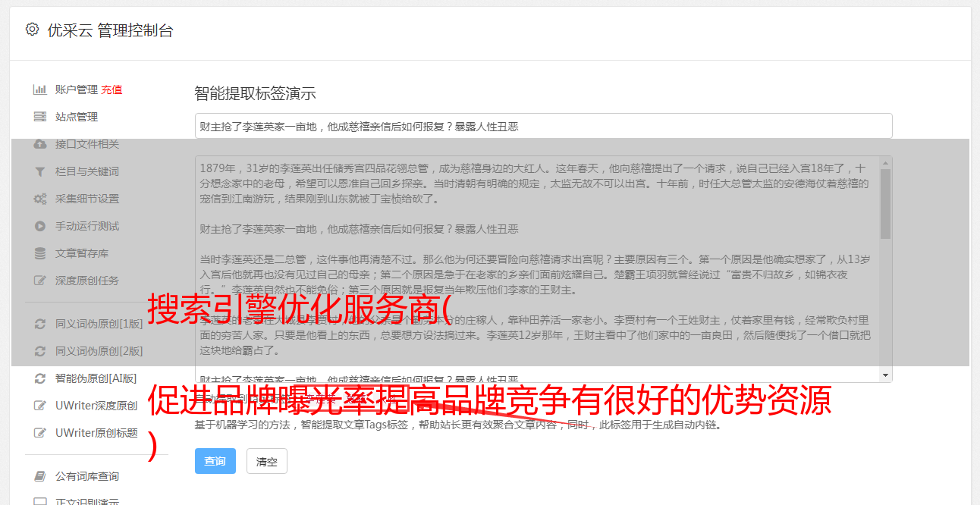Click the gears icon for 采集细节设置
The image size is (980, 505).
point(39,199)
